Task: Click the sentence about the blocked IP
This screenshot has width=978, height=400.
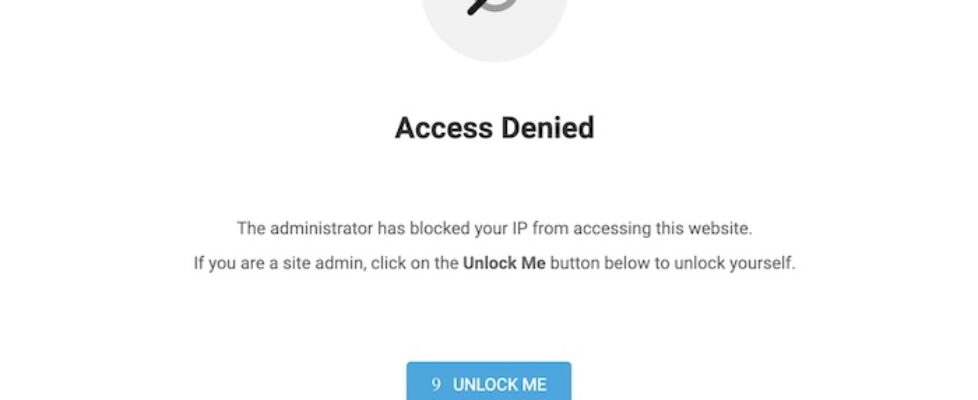Action: pos(494,228)
